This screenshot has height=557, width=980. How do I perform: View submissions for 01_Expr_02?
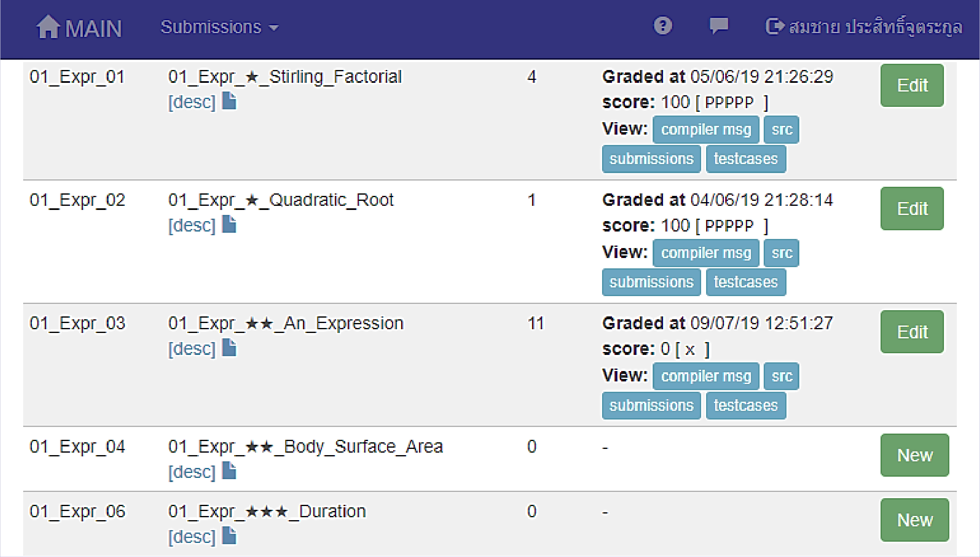tap(651, 282)
